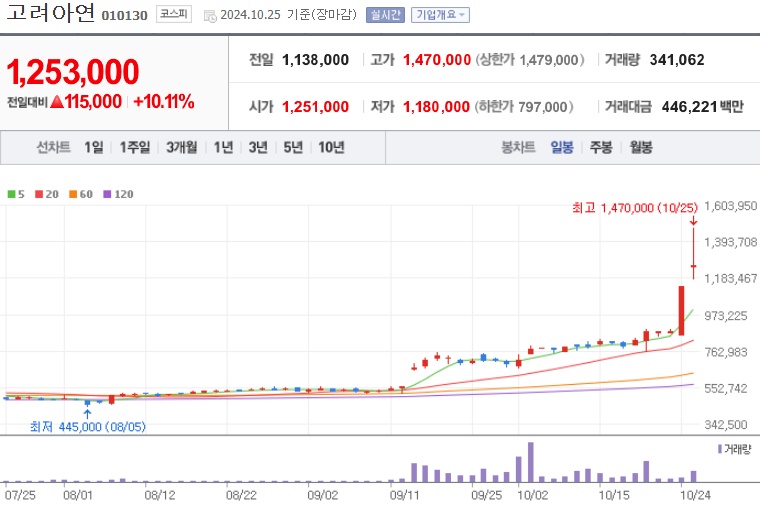Click the 1,393,708 price axis label

[730, 242]
